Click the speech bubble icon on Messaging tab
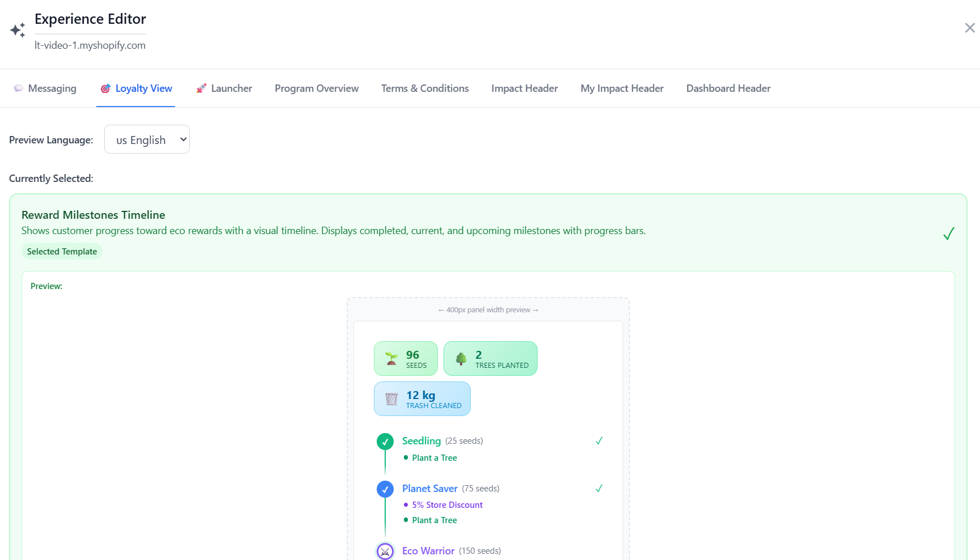This screenshot has width=980, height=560. (x=19, y=88)
